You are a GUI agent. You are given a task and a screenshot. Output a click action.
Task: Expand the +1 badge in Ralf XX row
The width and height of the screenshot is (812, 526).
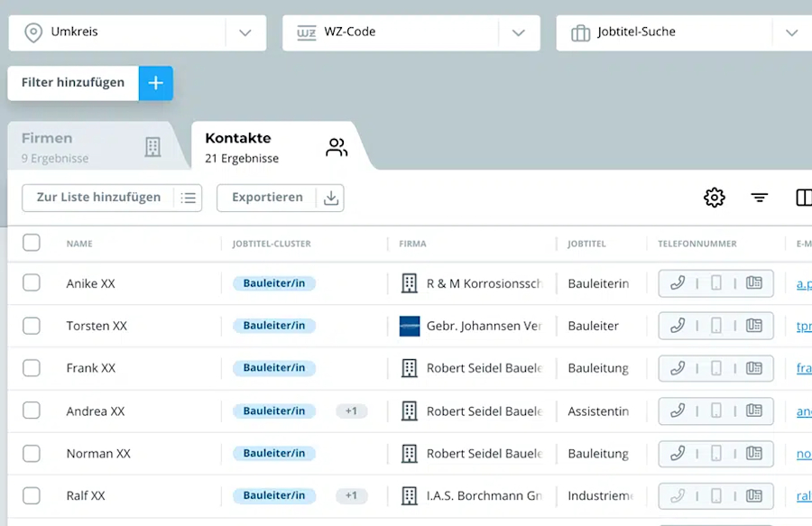point(351,495)
